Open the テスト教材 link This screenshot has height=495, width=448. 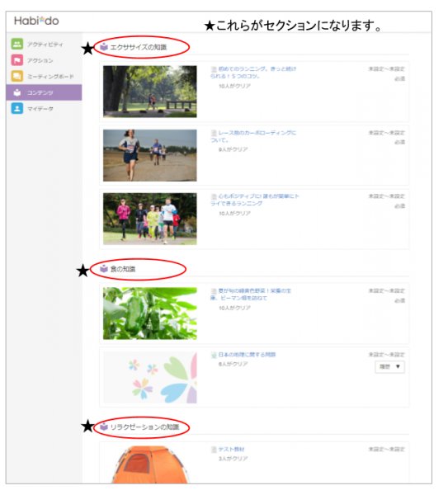pos(231,450)
